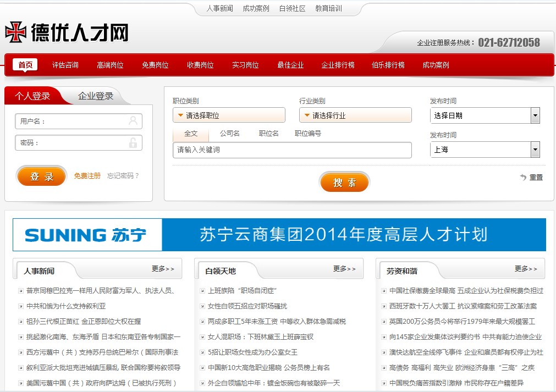Go to 高端岗位 in the navigation bar
The width and height of the screenshot is (556, 392).
point(111,65)
